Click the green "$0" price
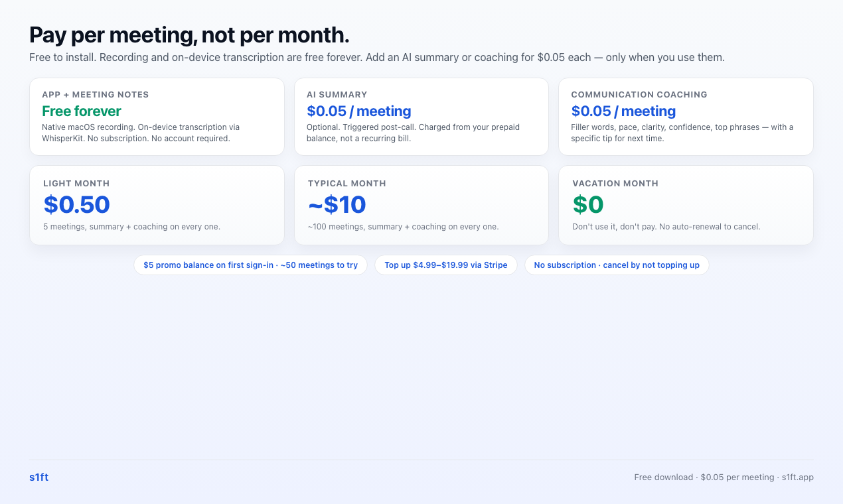 tap(588, 205)
